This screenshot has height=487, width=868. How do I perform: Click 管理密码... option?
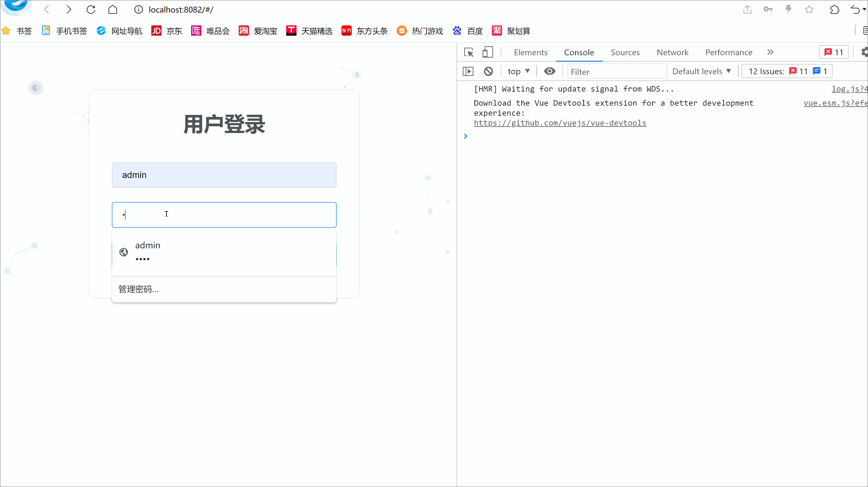pyautogui.click(x=138, y=289)
